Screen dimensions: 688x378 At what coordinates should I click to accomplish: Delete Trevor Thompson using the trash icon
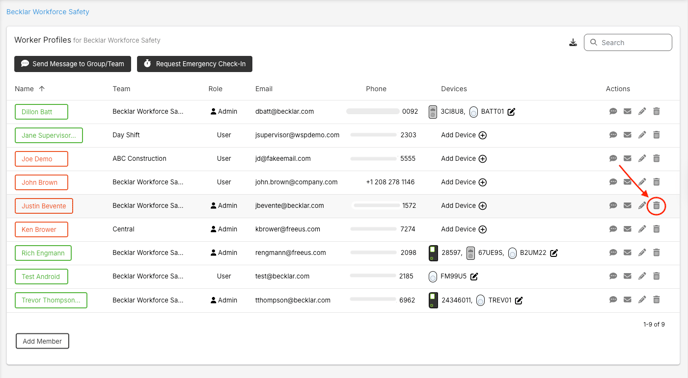point(656,299)
